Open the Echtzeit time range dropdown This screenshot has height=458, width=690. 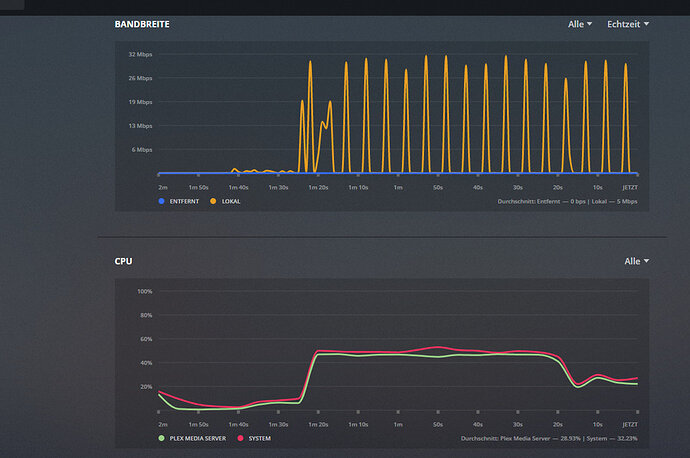[x=628, y=24]
